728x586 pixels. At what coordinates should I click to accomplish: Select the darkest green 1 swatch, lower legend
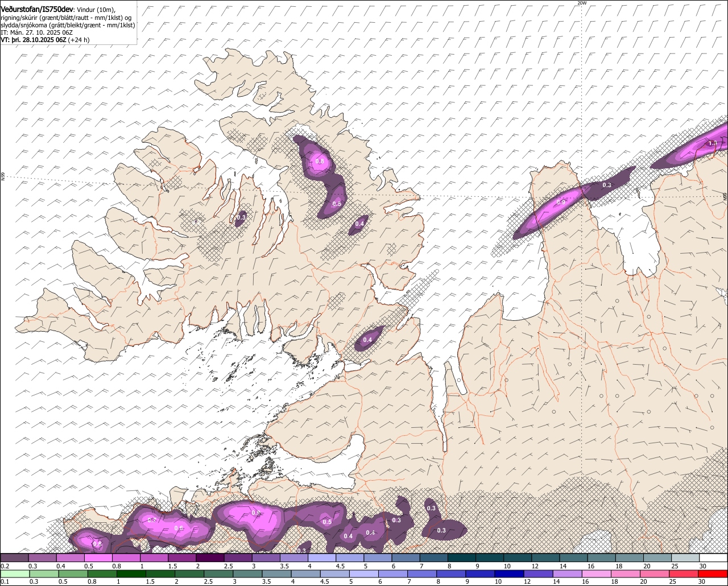coord(131,574)
